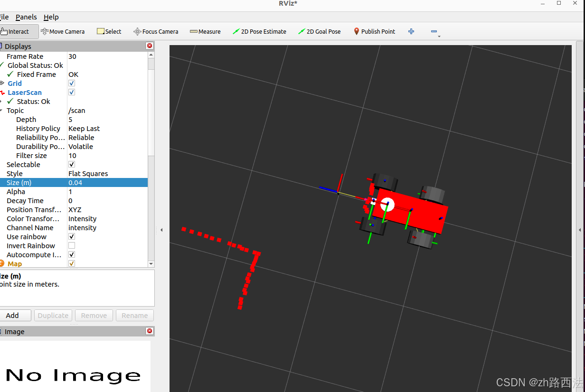Click the Displays scrollbar down arrow
Viewport: 585px width, 392px height.
pyautogui.click(x=151, y=264)
